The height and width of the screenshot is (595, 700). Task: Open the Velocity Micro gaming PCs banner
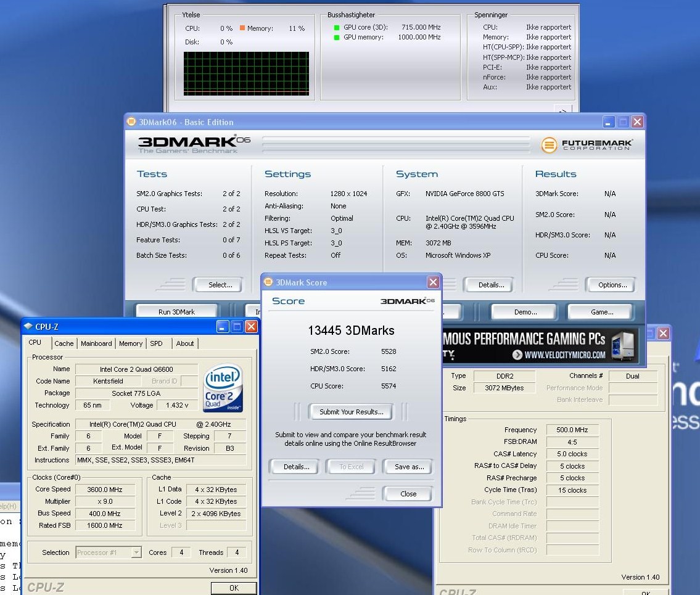(540, 347)
